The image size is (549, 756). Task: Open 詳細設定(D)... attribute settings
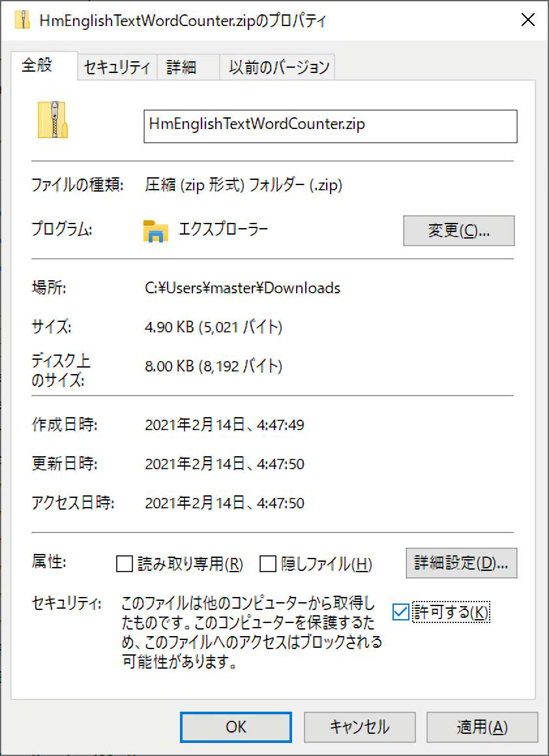click(462, 563)
